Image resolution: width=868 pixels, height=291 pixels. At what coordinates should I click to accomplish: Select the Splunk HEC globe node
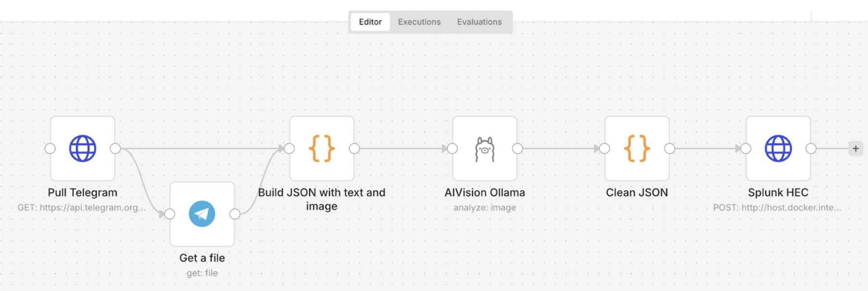(778, 148)
